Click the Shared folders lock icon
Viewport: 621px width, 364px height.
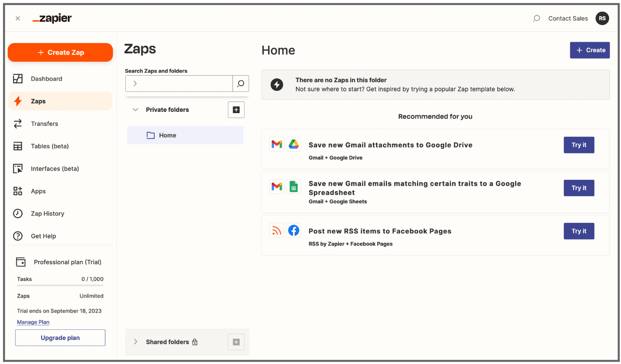[195, 342]
